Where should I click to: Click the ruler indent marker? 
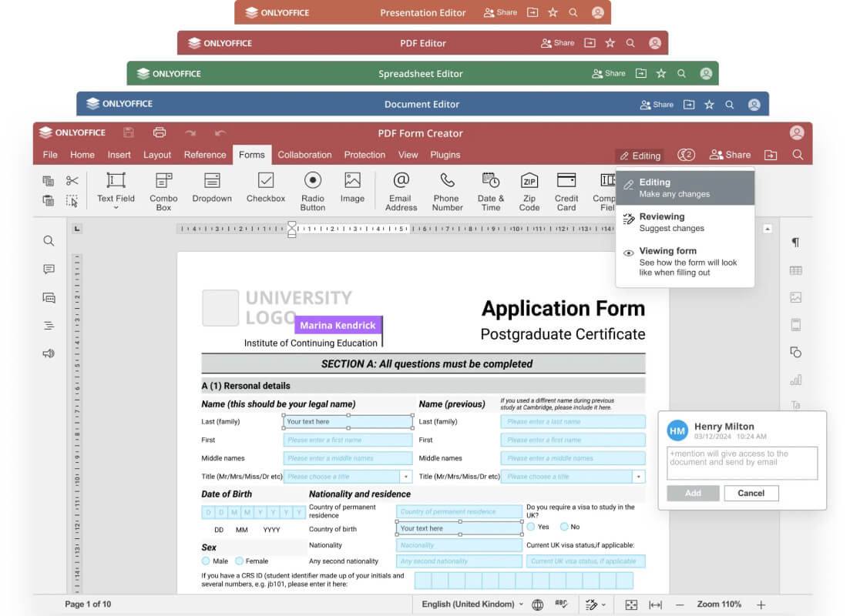coord(292,229)
